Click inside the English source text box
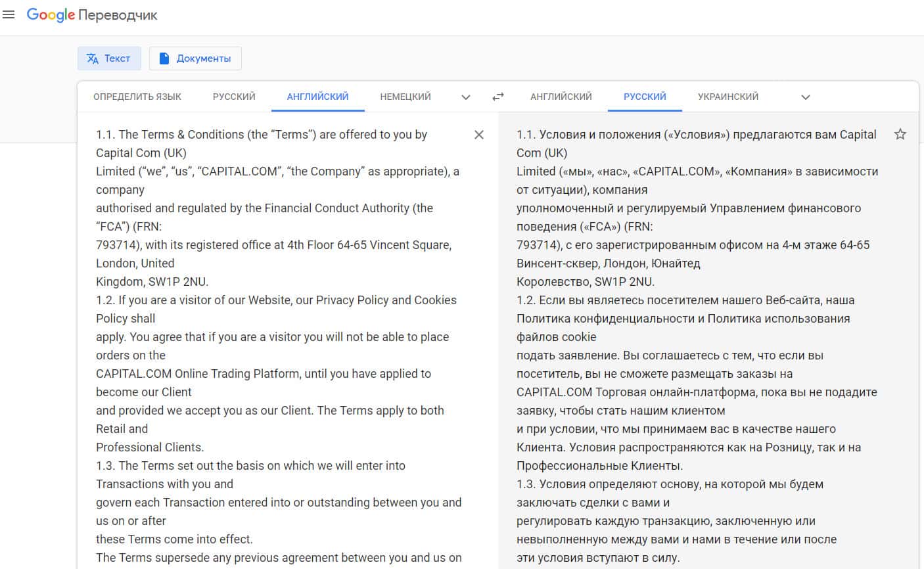 tap(276, 355)
